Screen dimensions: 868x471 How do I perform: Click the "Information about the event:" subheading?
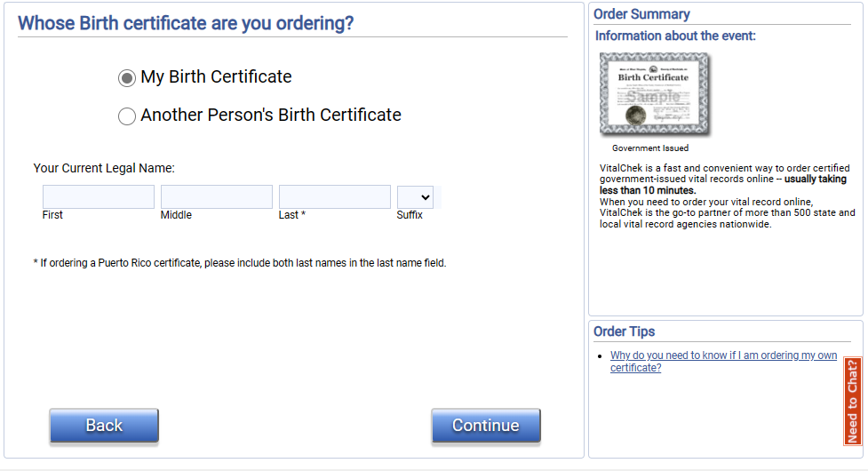(675, 36)
